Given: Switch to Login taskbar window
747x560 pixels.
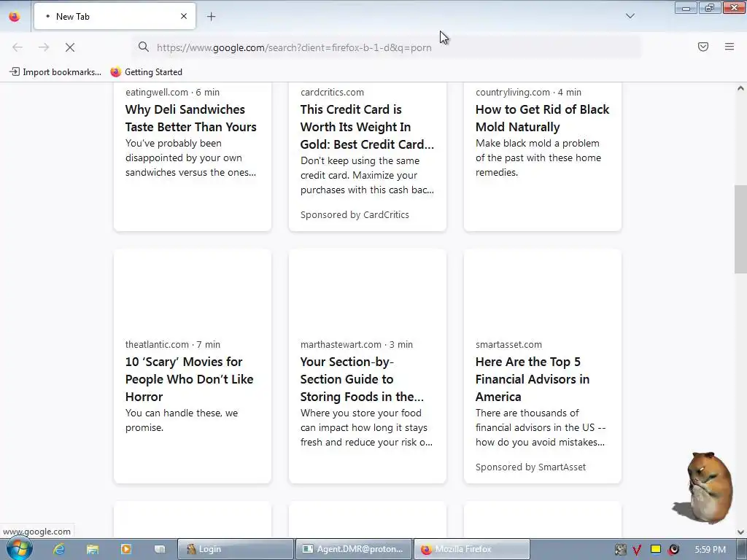Looking at the screenshot, I should pyautogui.click(x=236, y=549).
